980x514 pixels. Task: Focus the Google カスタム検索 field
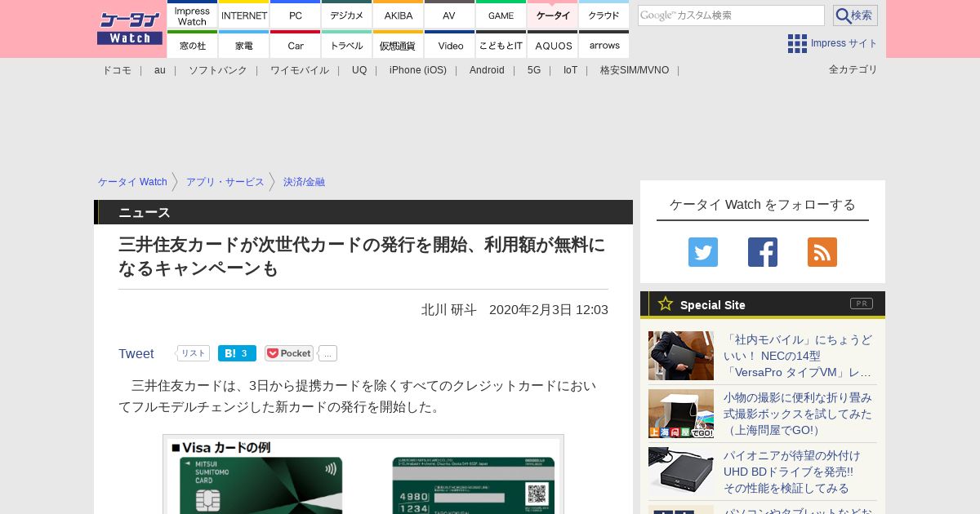[x=731, y=16]
